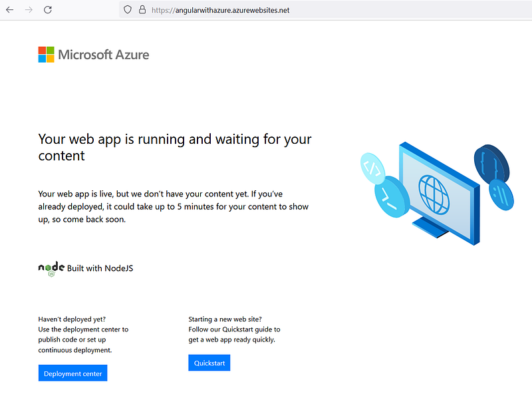Click the padlock site security icon
Image resolution: width=532 pixels, height=396 pixels.
pyautogui.click(x=142, y=10)
